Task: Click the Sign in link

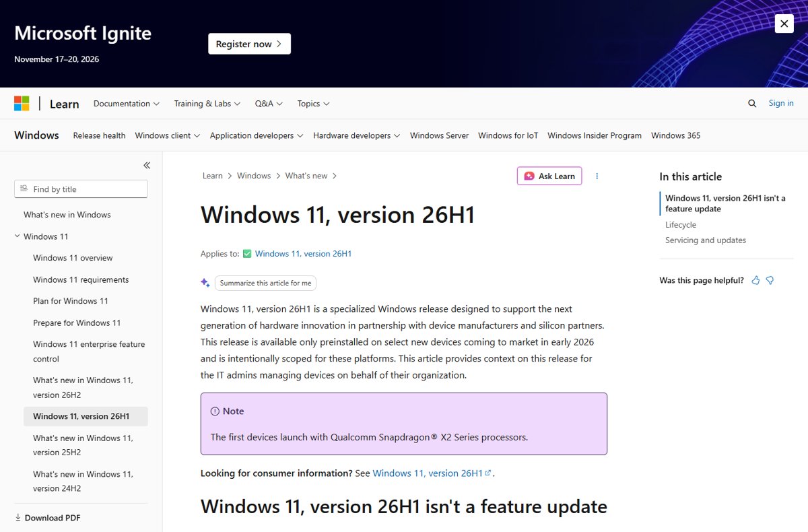Action: pyautogui.click(x=781, y=103)
